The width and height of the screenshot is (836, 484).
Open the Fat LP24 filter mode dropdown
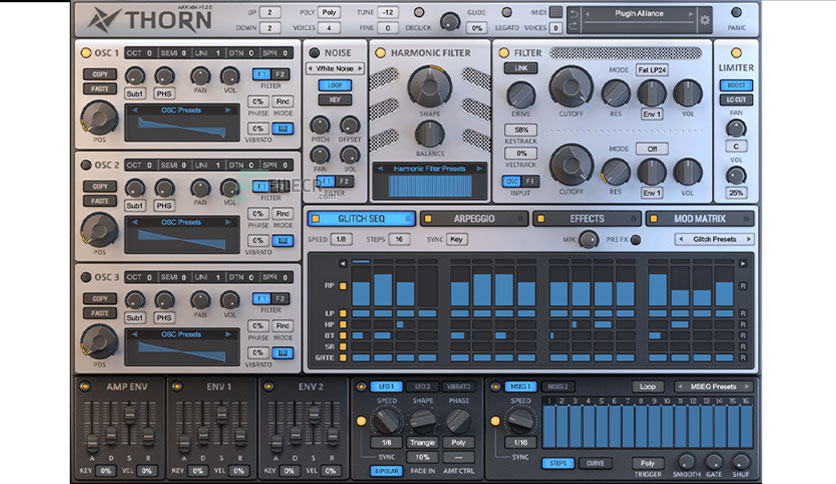pyautogui.click(x=653, y=69)
